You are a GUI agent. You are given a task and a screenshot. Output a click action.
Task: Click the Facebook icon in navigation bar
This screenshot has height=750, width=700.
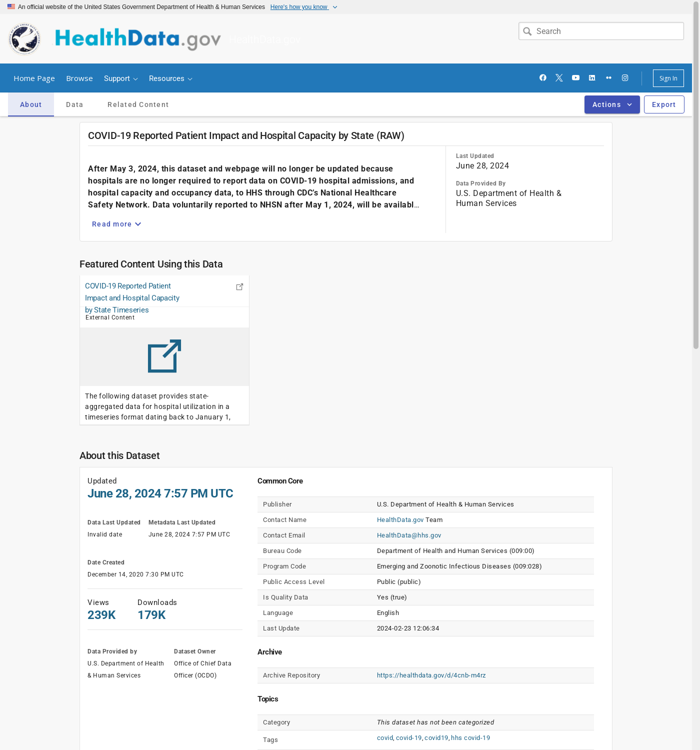542,78
